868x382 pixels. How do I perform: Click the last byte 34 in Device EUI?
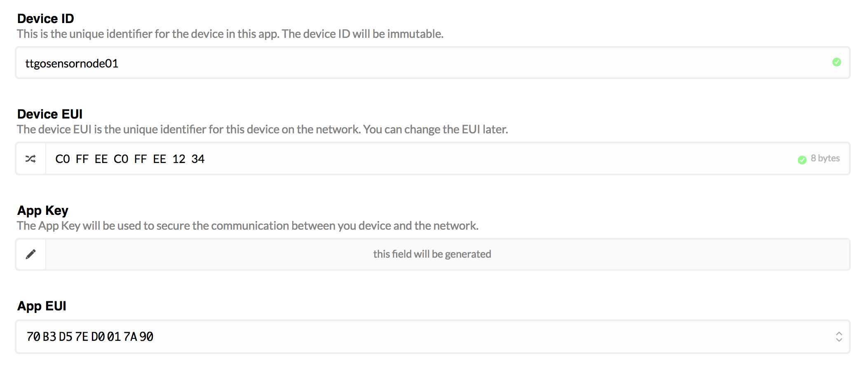[x=198, y=159]
